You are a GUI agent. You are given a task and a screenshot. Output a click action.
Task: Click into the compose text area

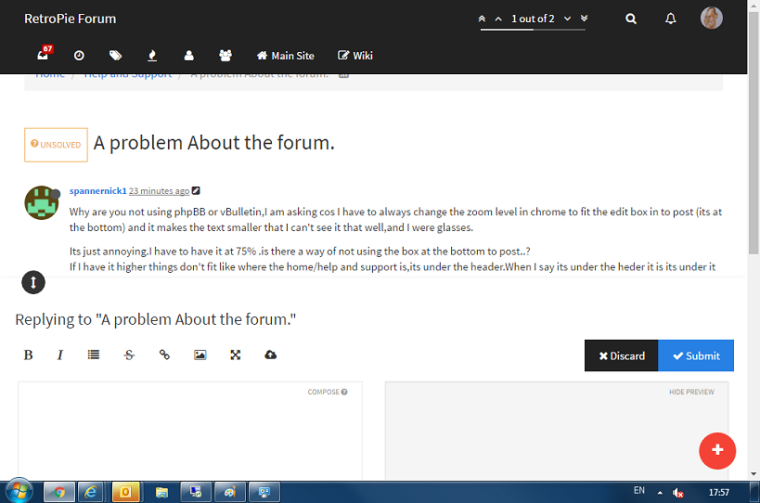190,431
